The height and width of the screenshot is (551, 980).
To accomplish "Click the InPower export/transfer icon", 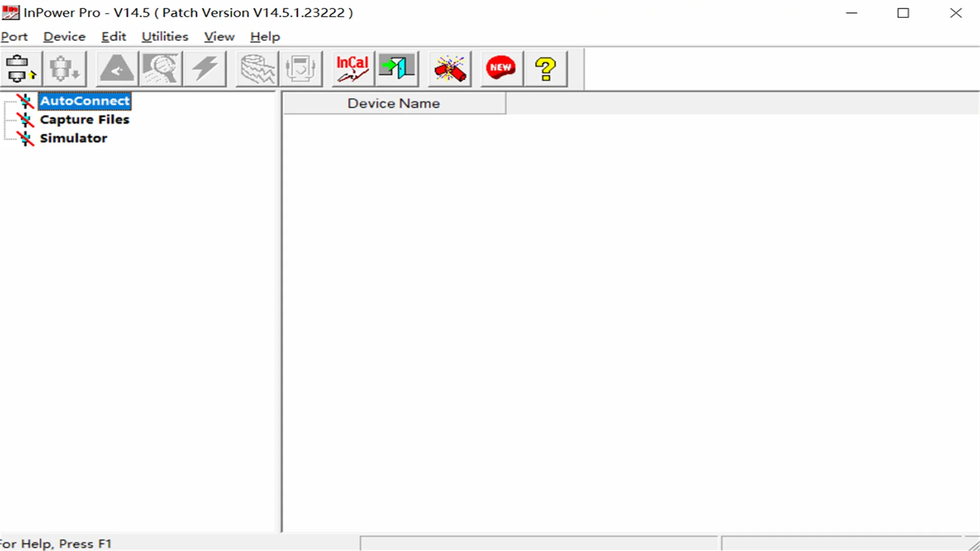I will (397, 67).
